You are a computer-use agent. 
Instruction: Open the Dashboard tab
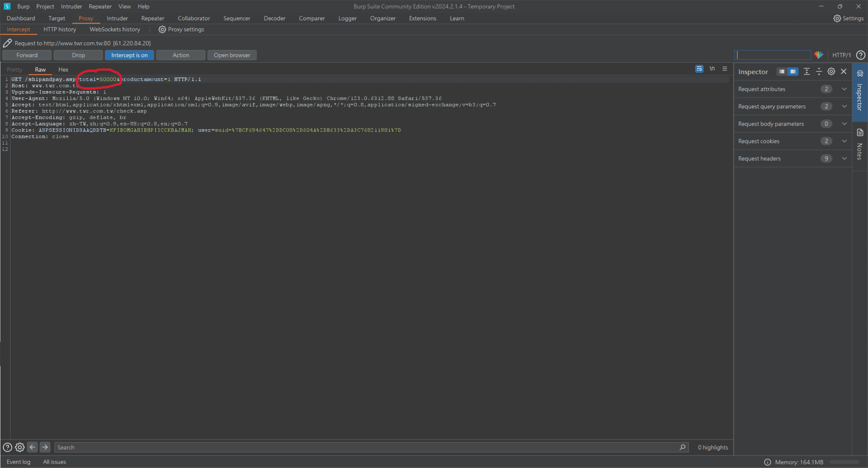coord(21,18)
